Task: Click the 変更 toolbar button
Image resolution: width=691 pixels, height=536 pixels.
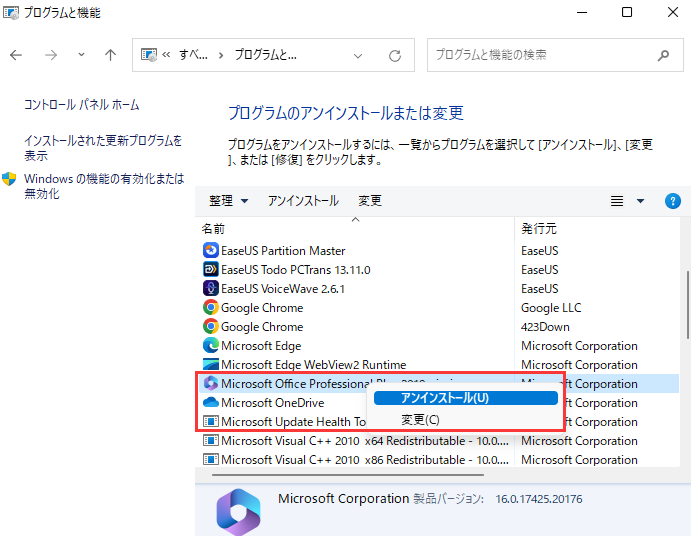Action: [x=370, y=201]
